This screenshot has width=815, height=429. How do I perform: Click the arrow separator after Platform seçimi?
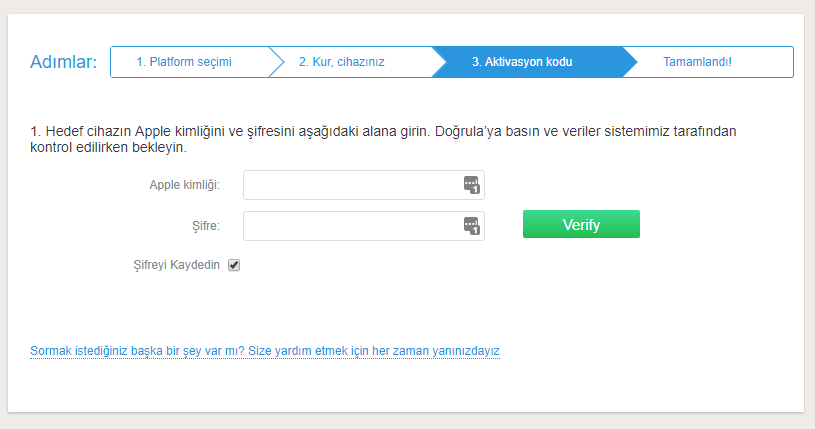click(x=277, y=62)
